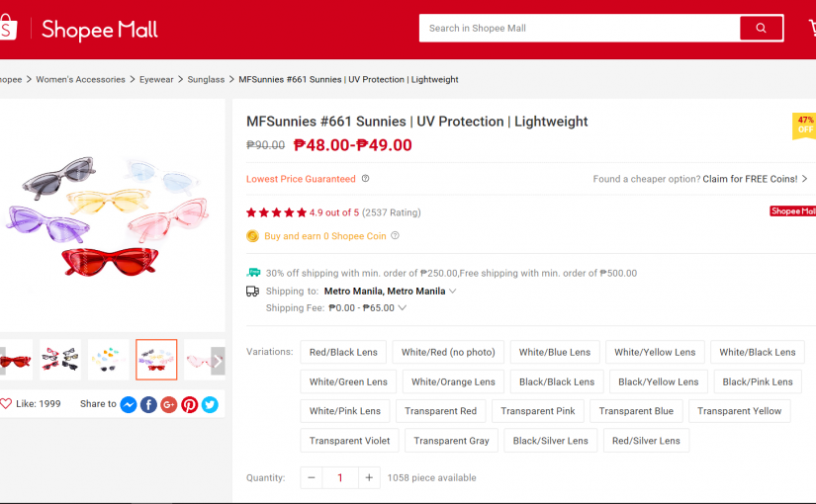The image size is (816, 504).
Task: Select Black/Black Lens variation
Action: (557, 381)
